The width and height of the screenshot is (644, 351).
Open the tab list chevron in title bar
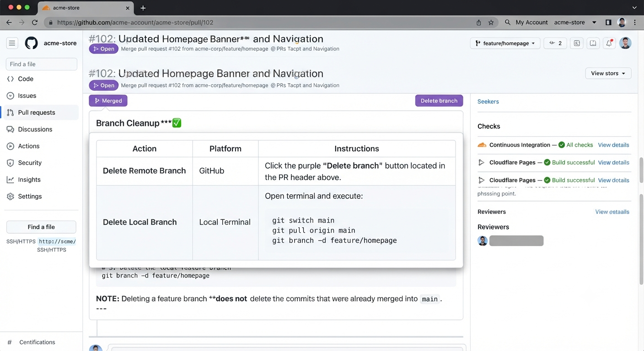coord(634,8)
